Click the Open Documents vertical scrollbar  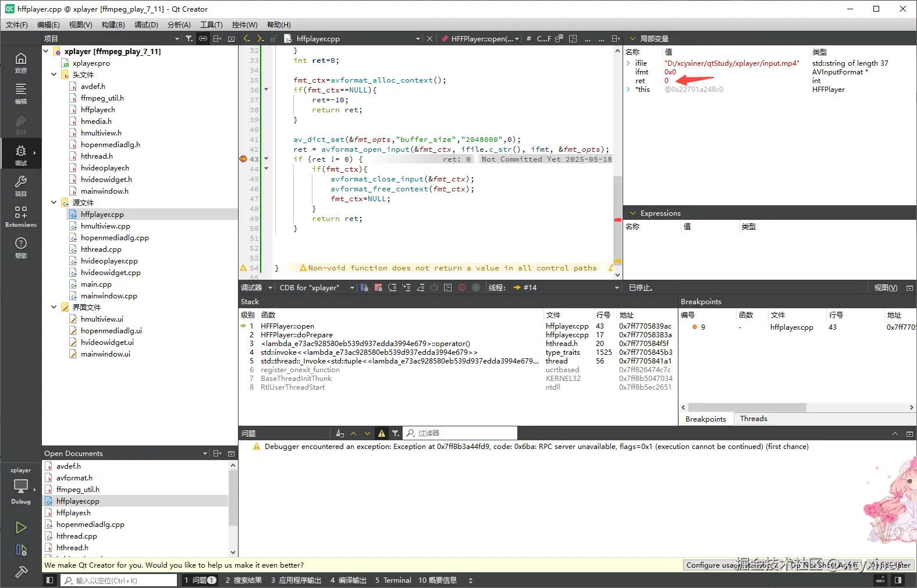(233, 497)
